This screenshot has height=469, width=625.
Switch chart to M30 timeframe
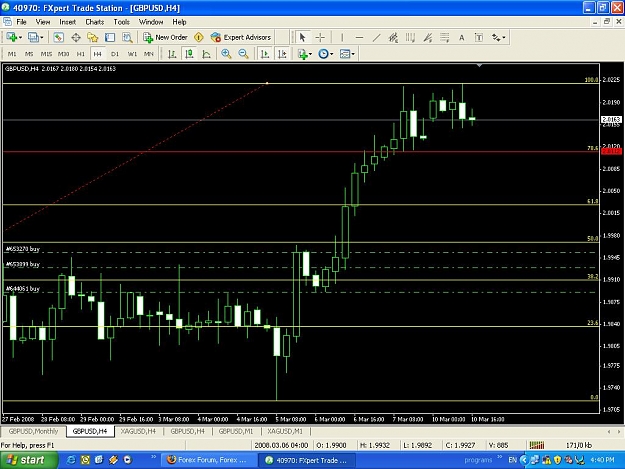point(63,54)
